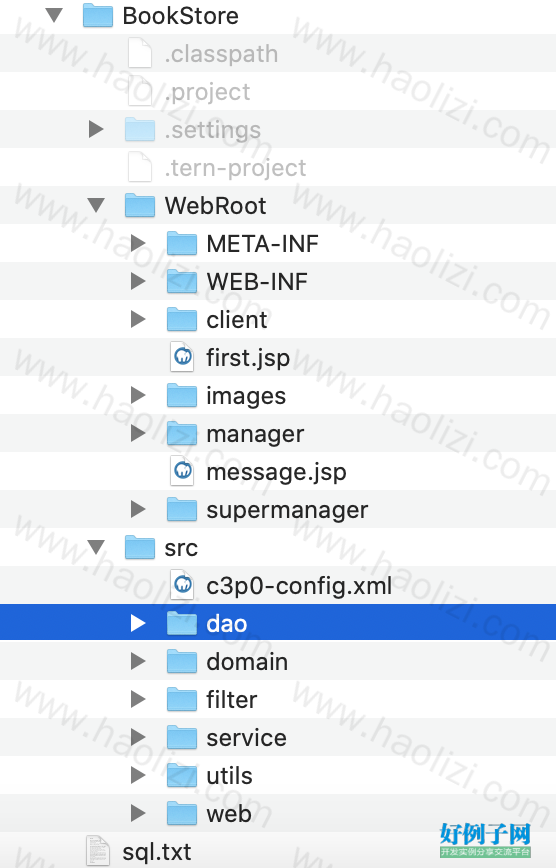
Task: Click the client folder icon
Action: [182, 319]
